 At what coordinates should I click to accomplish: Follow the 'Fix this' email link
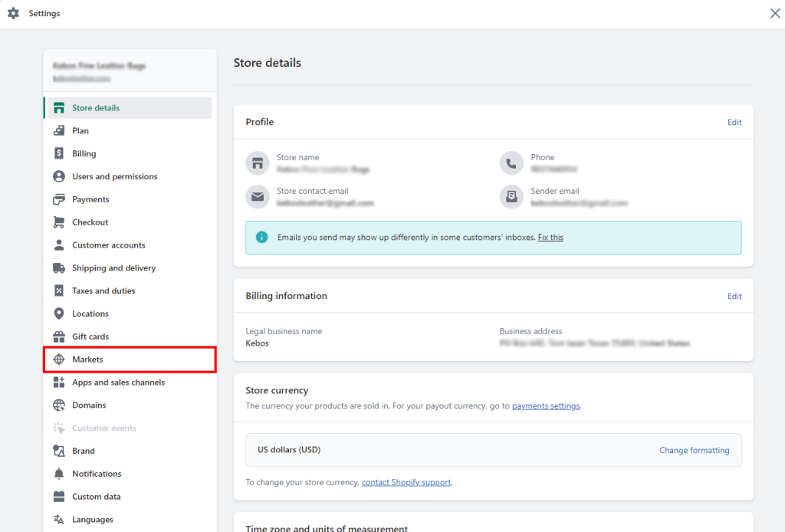pyautogui.click(x=550, y=238)
